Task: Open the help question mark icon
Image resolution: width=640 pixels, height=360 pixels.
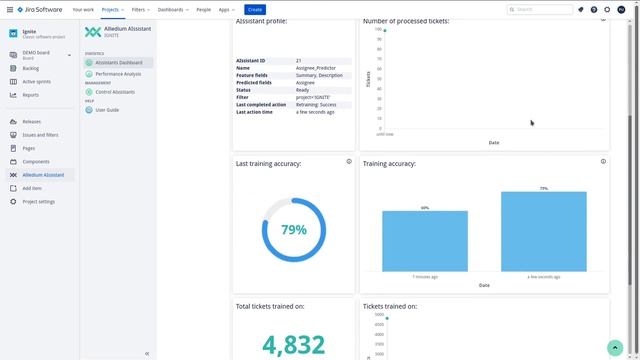Action: pos(594,9)
